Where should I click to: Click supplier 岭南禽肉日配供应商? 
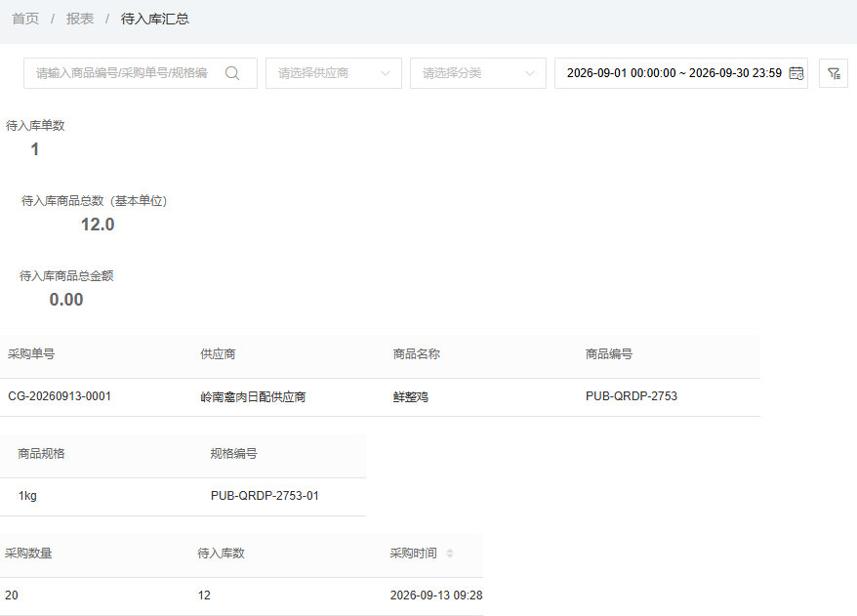[253, 396]
